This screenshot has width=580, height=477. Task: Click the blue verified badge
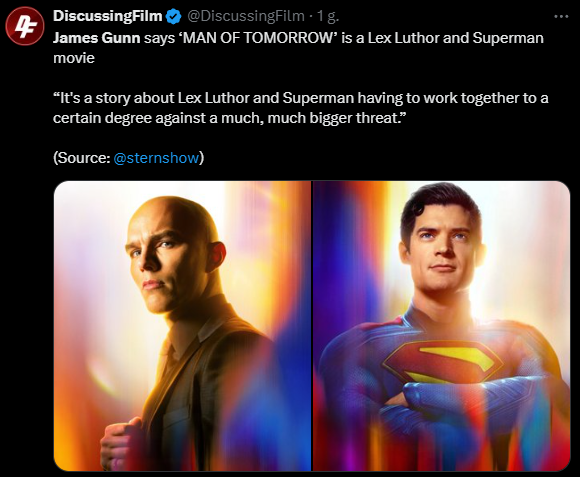pos(173,16)
